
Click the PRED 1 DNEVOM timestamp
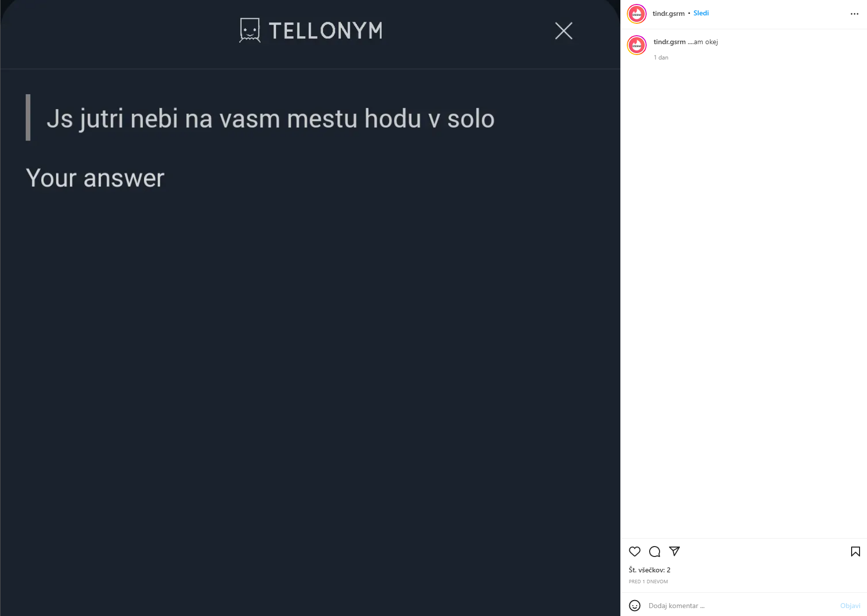tap(648, 581)
